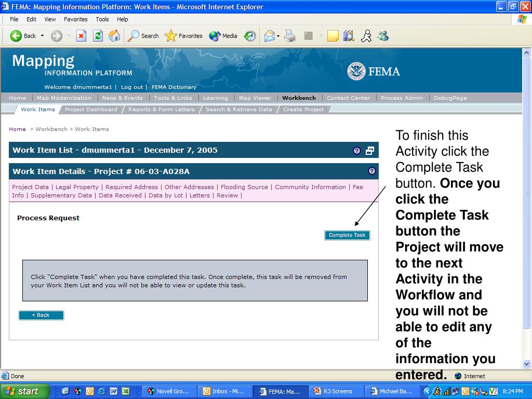
Task: Select the Workbench nav item
Action: point(299,98)
